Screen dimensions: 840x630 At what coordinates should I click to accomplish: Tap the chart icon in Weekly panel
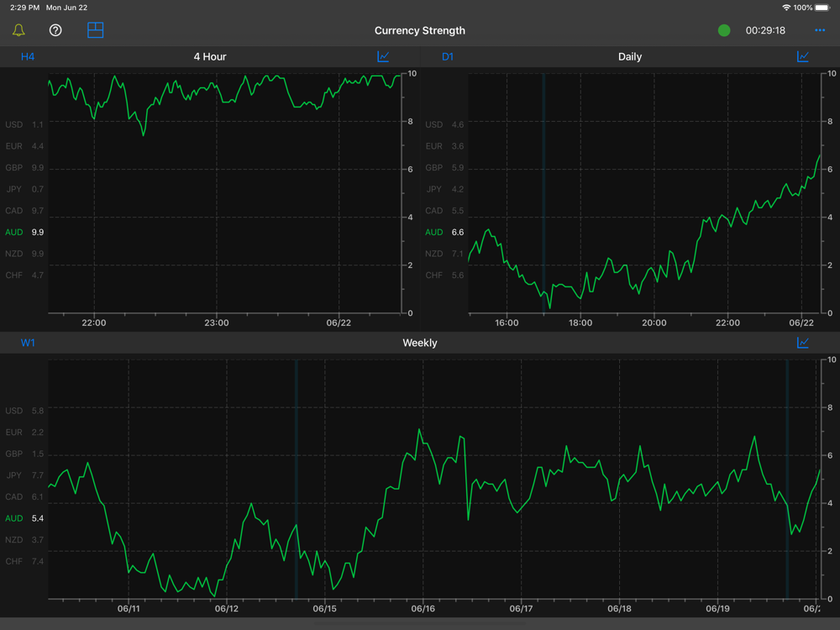coord(802,343)
